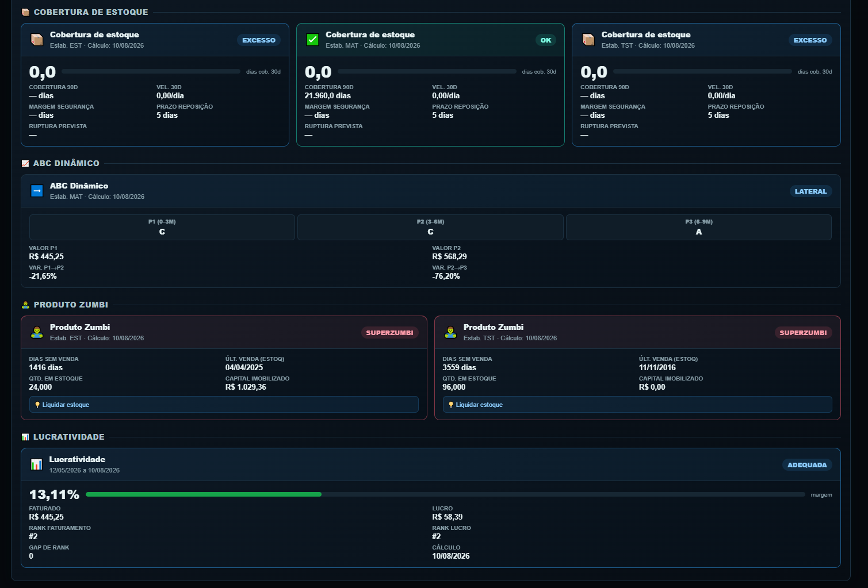Viewport: 868px width, 588px height.
Task: Click the OK status badge on MAT card
Action: (x=546, y=40)
